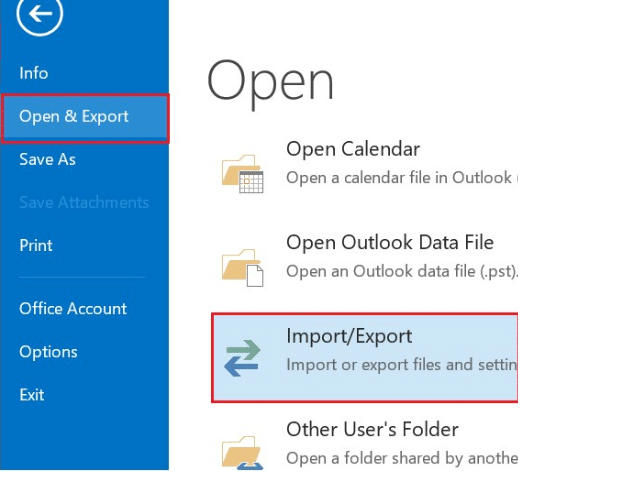Click the Other User's Folder icon

[x=242, y=453]
